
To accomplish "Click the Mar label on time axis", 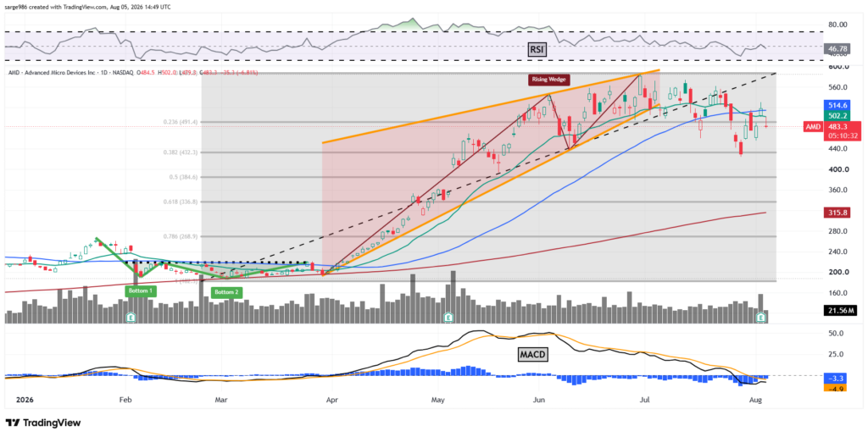I will [221, 400].
